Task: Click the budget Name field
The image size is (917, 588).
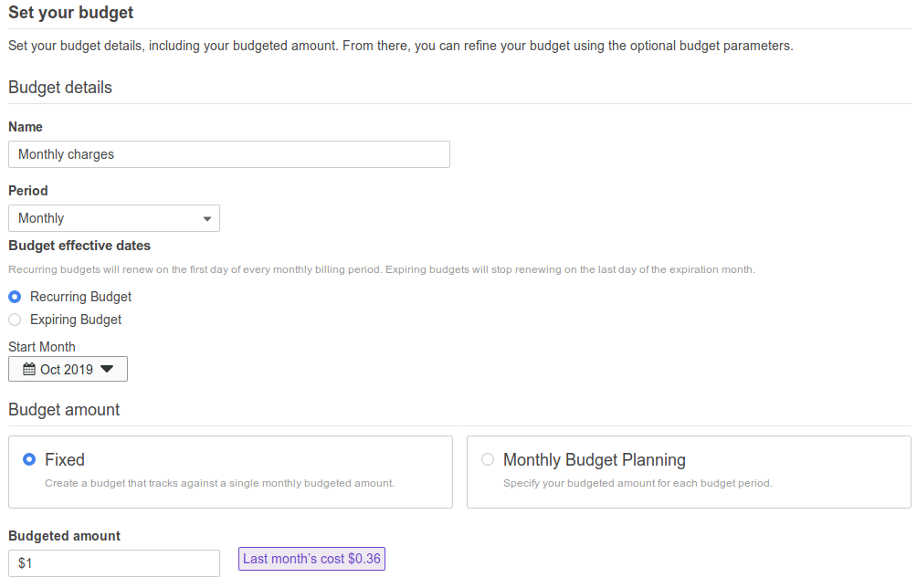Action: pos(229,154)
